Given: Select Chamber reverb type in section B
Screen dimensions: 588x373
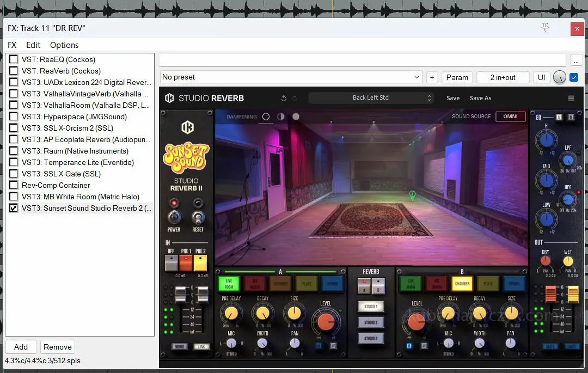Looking at the screenshot, I should point(462,283).
